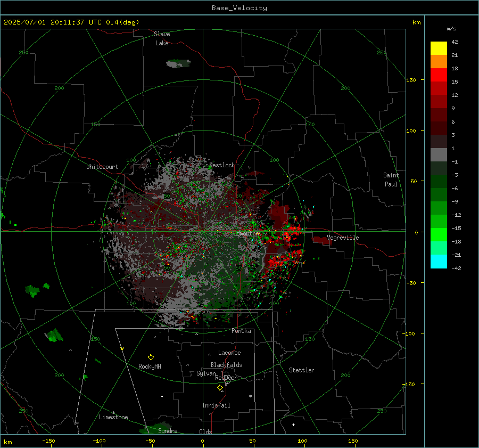Pick the bright red 18 to 15 m/s legend color

click(x=439, y=75)
